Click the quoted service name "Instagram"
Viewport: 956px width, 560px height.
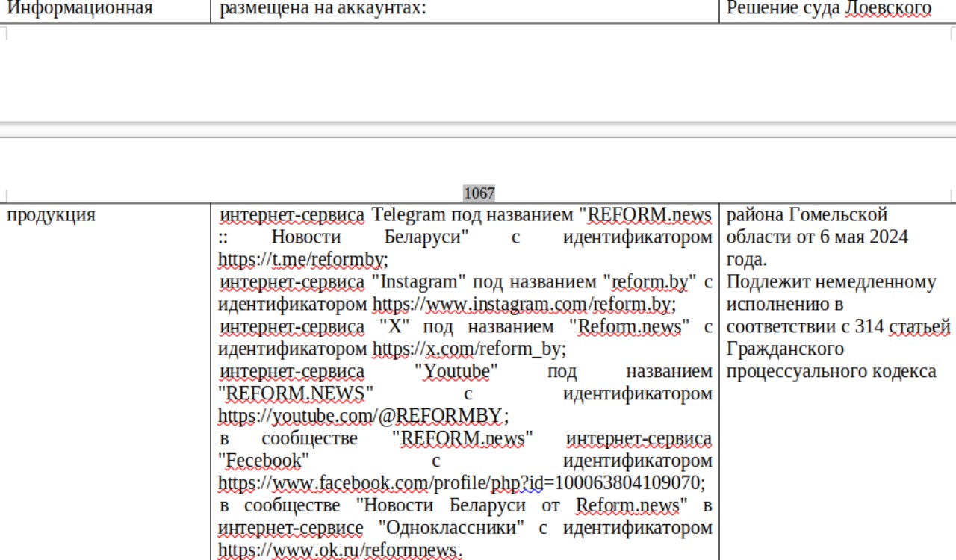[x=418, y=282]
